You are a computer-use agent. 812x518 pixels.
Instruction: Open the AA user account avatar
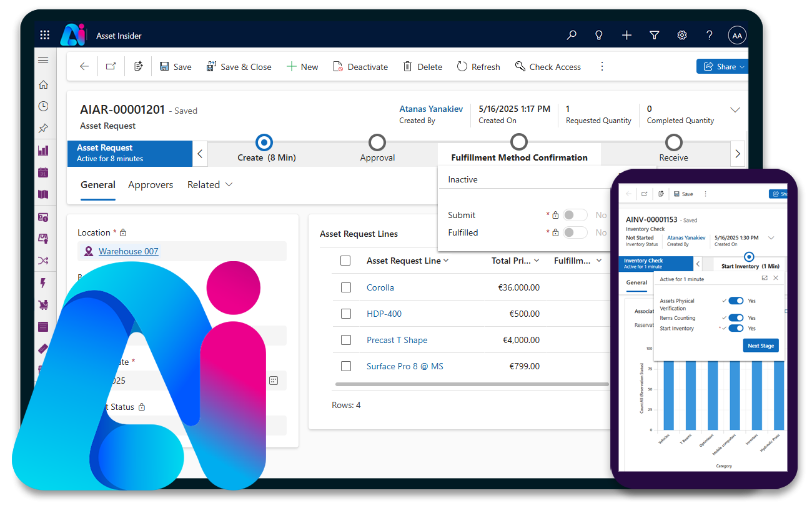pos(737,36)
